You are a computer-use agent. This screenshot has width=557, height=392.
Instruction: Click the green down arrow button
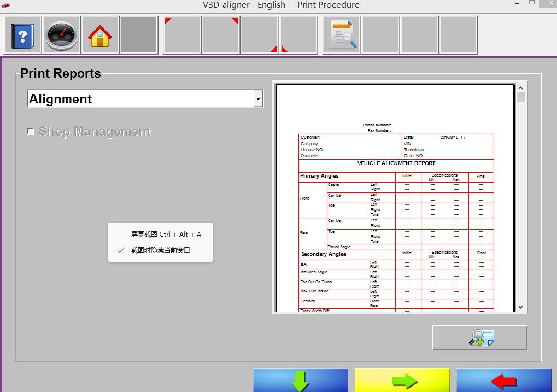(x=300, y=381)
